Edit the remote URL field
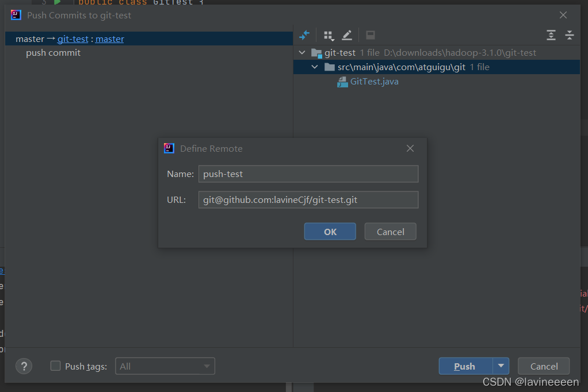The image size is (588, 392). (308, 200)
